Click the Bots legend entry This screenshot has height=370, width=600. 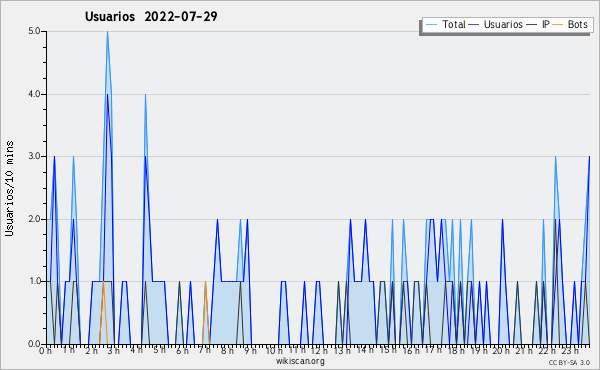[570, 24]
